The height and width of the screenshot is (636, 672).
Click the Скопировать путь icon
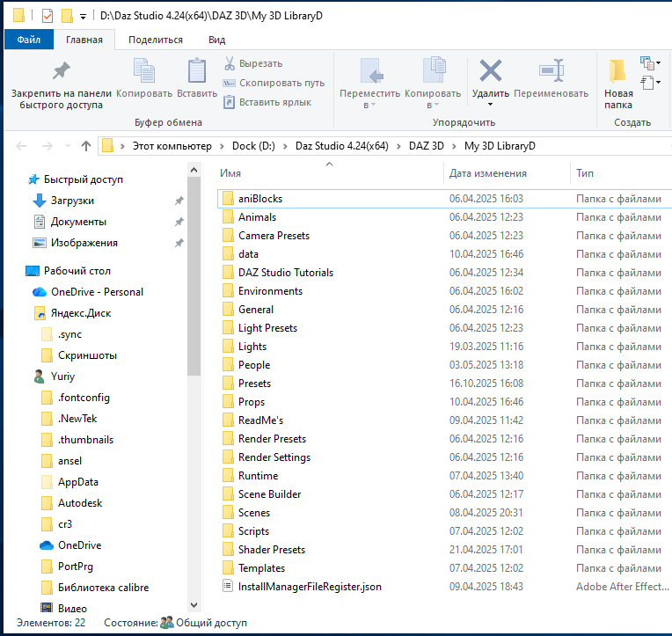(x=230, y=83)
